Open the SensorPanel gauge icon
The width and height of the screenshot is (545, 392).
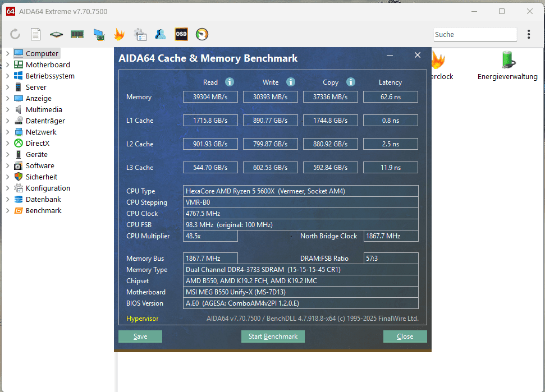click(x=202, y=34)
